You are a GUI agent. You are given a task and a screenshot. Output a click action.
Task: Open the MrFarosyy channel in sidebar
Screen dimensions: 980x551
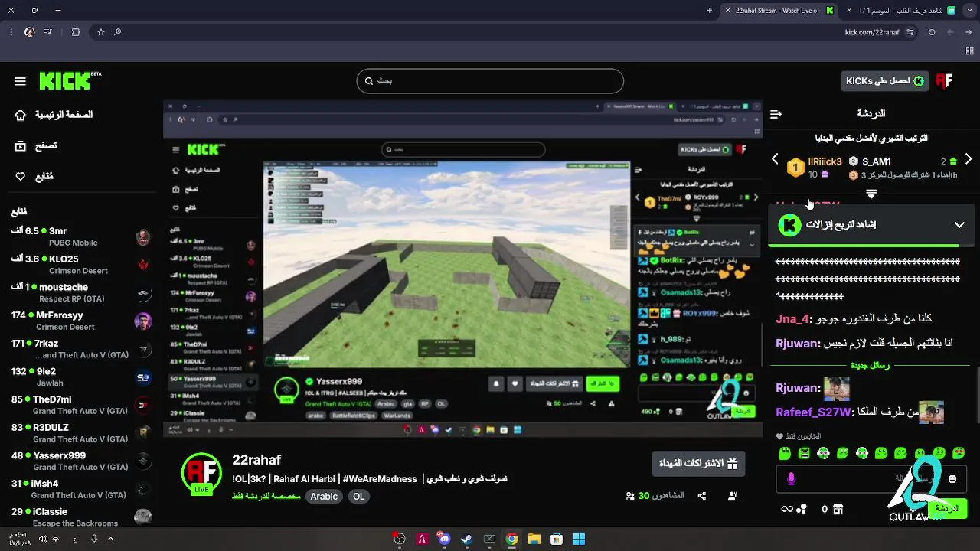(x=82, y=321)
